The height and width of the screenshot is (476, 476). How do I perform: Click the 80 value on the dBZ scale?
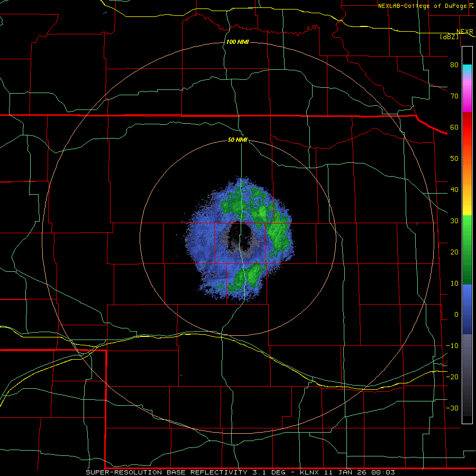454,65
